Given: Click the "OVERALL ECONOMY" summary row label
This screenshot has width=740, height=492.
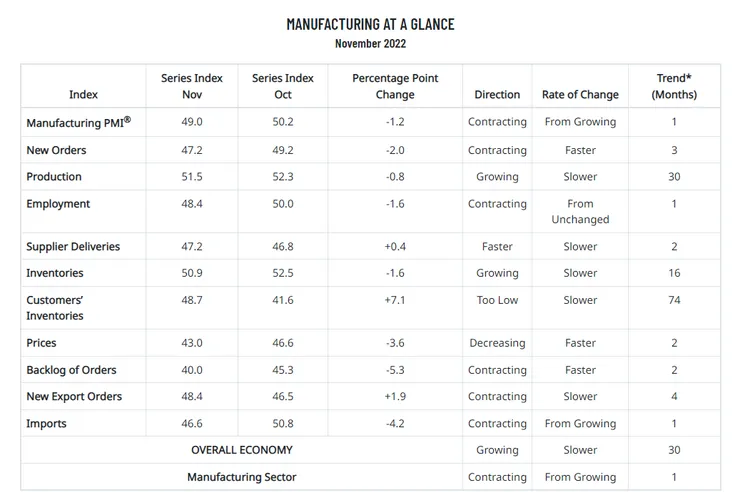Looking at the screenshot, I should tap(242, 450).
